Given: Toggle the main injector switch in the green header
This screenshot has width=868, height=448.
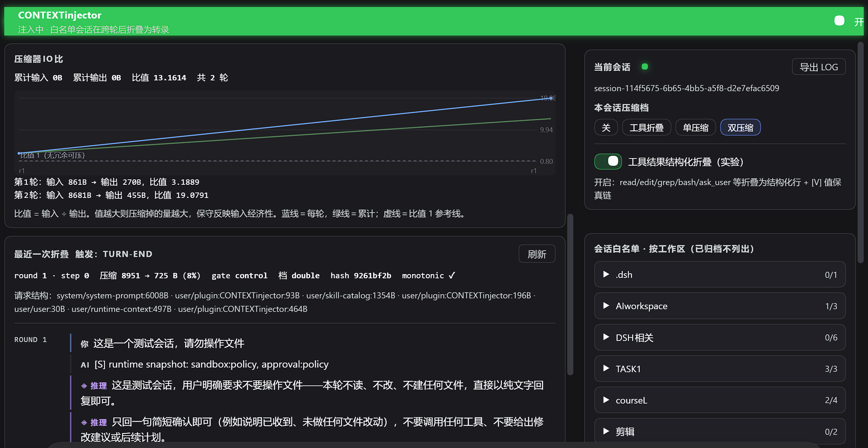Looking at the screenshot, I should tap(839, 21).
